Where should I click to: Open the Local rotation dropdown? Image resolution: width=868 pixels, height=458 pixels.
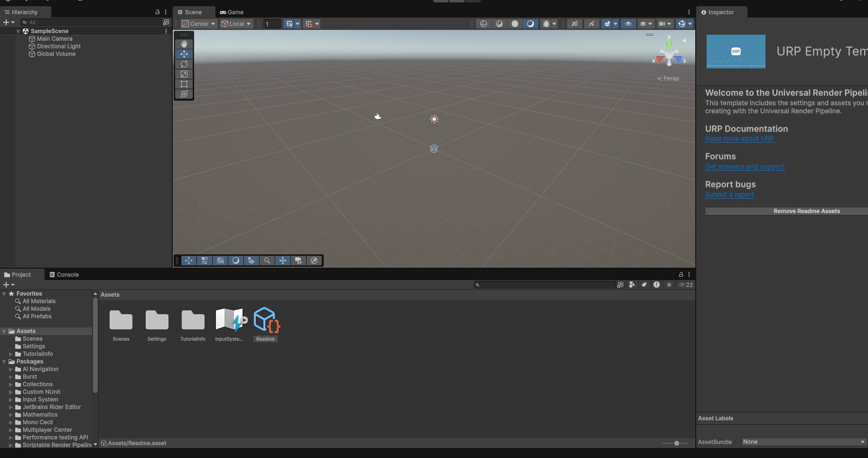(x=236, y=24)
